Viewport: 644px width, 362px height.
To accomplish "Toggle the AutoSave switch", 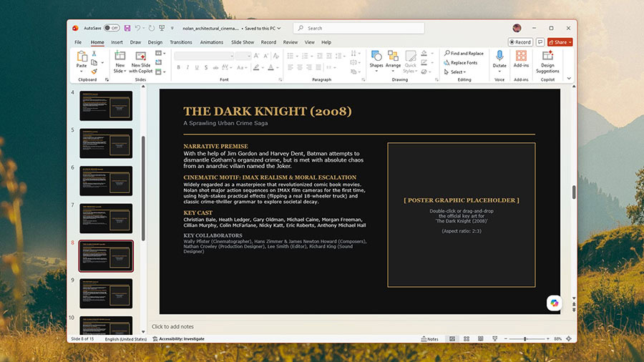I will [x=112, y=28].
